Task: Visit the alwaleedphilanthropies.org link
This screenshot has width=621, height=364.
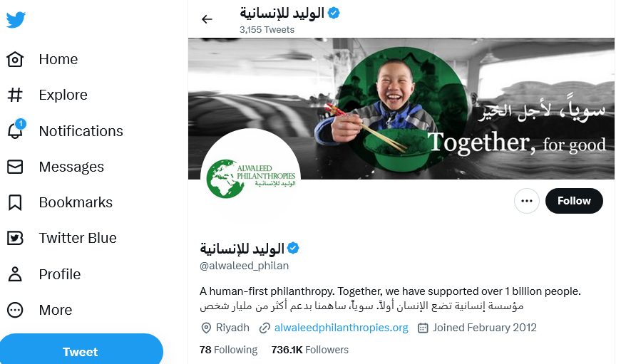Action: click(341, 328)
